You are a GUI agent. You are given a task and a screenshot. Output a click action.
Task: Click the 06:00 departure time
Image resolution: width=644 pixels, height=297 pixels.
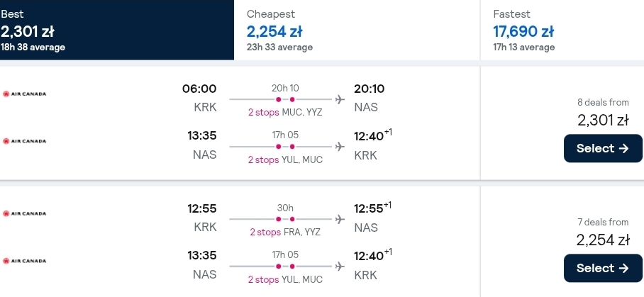coord(199,89)
